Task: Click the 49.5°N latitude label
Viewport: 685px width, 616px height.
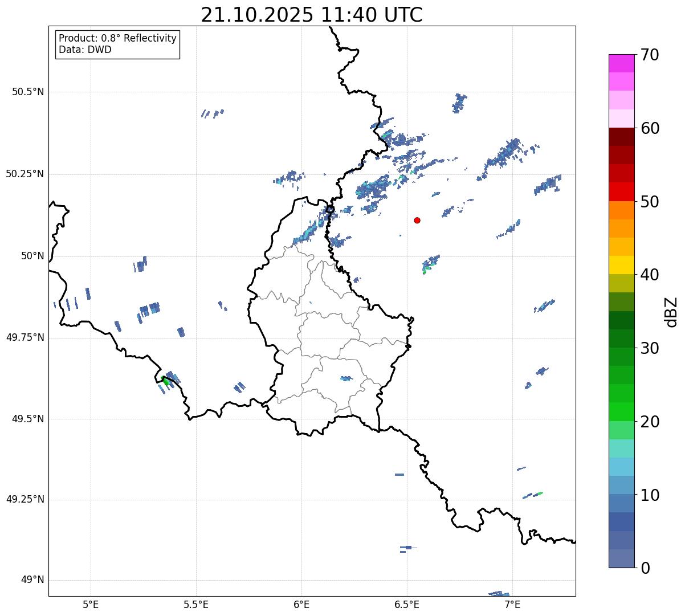Action: (x=28, y=419)
